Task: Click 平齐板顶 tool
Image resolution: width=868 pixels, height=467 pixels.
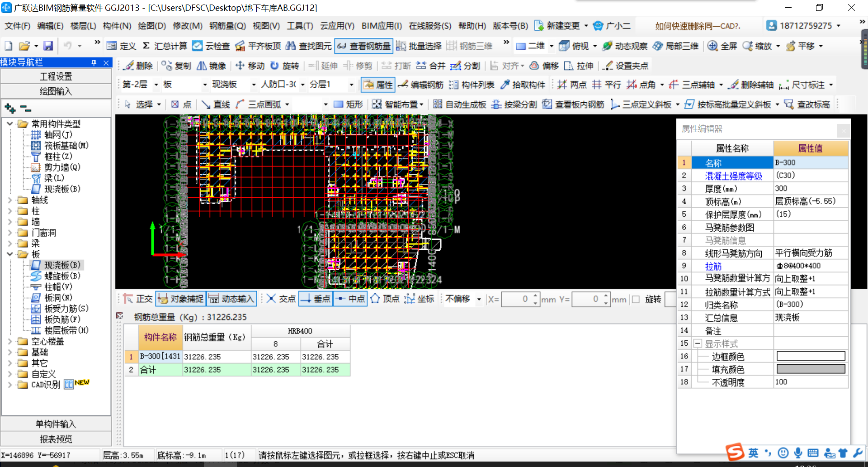Action: pos(258,46)
